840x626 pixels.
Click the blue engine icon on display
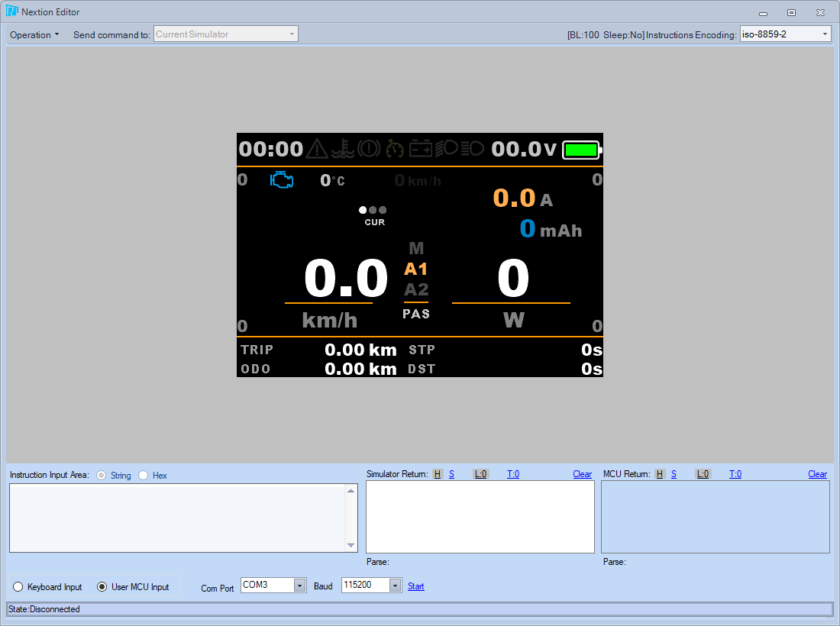282,179
